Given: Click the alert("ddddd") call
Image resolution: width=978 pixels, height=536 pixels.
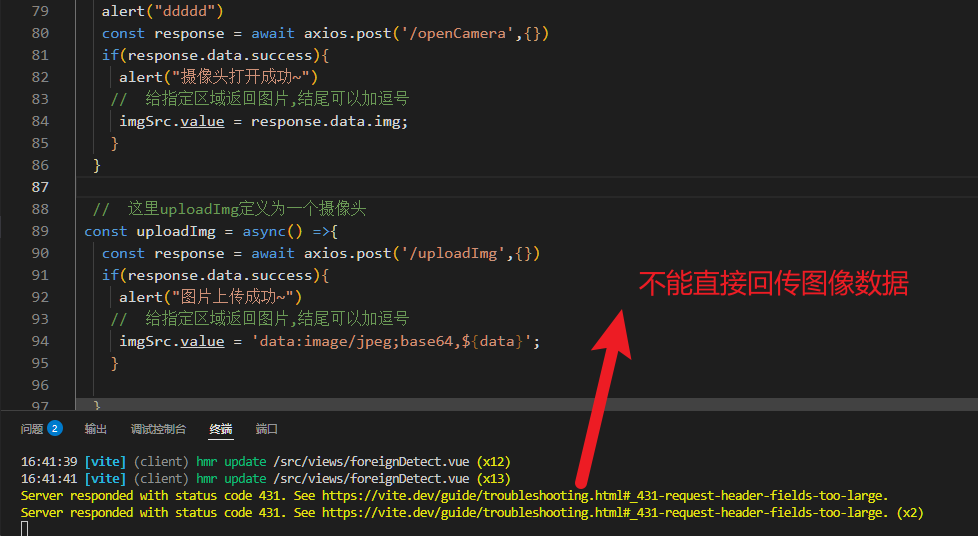Looking at the screenshot, I should [162, 11].
